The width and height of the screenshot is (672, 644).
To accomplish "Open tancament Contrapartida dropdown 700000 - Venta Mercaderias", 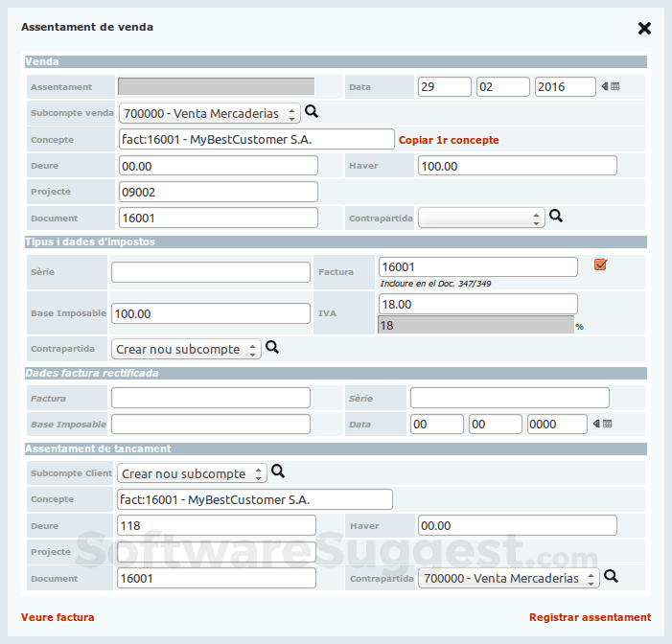I will [509, 578].
